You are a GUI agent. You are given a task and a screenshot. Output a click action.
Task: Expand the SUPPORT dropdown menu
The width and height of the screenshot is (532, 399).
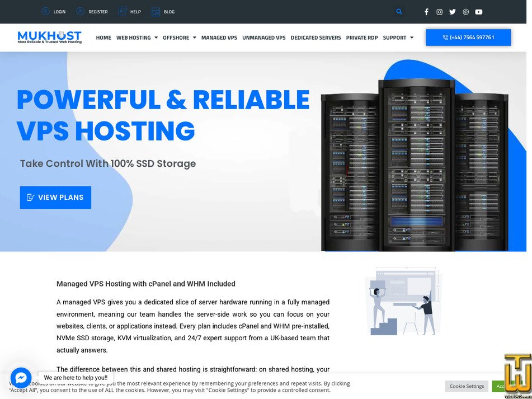(398, 37)
